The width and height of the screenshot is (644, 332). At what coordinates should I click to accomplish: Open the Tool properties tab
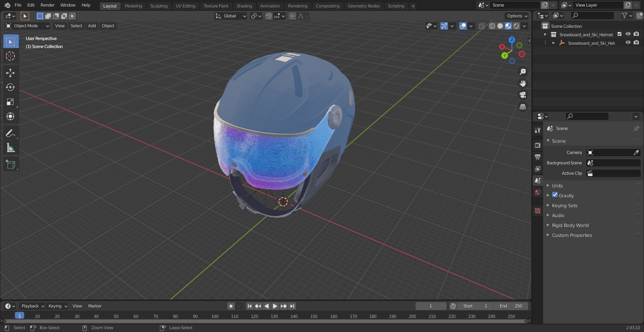point(537,130)
